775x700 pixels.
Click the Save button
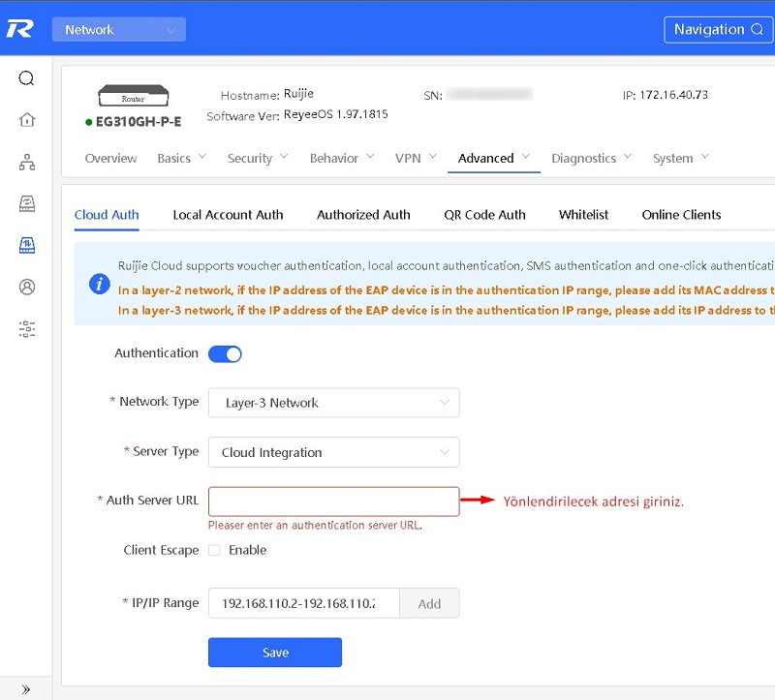275,653
